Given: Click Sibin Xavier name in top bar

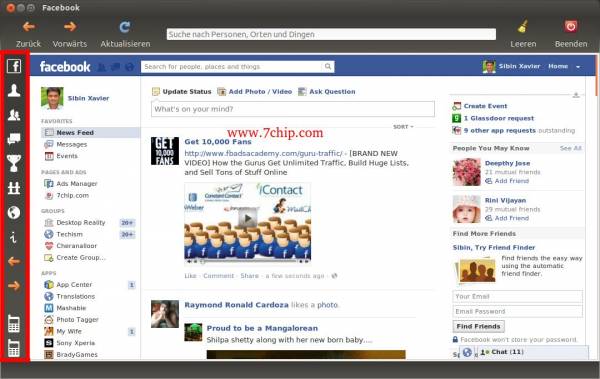Looking at the screenshot, I should [x=519, y=66].
